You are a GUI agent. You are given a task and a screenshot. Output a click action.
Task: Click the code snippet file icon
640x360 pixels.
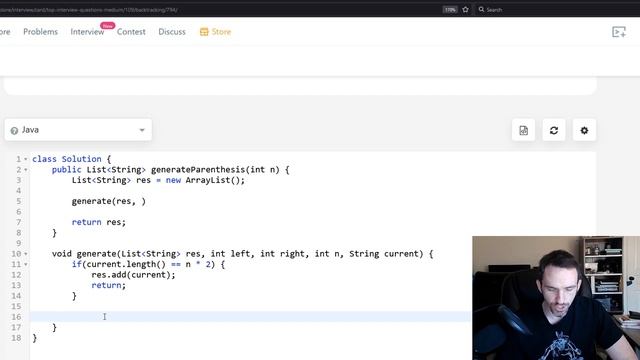coord(523,130)
